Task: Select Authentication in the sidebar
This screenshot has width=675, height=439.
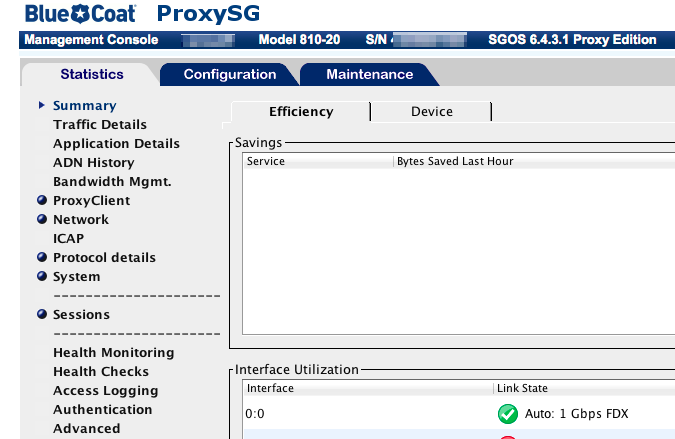Action: pos(102,409)
